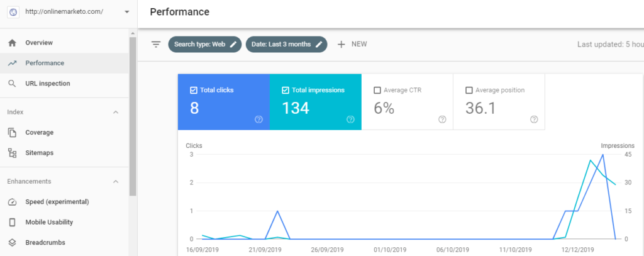The image size is (644, 256).
Task: Uncheck the Total clicks checkbox
Action: (194, 91)
